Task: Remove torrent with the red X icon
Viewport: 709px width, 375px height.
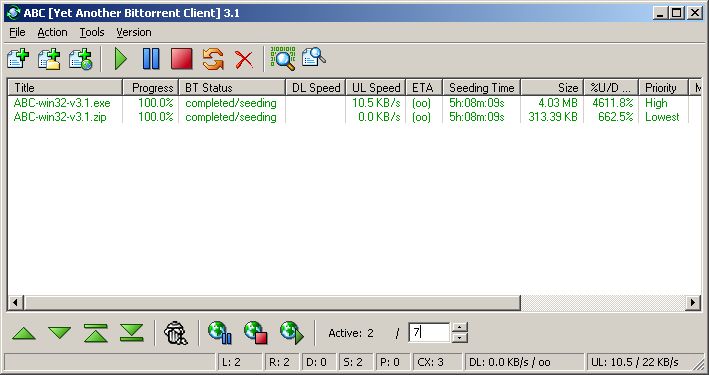Action: (x=244, y=60)
